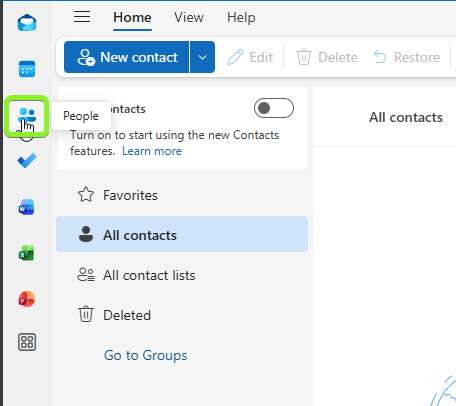Select the People icon in sidebar
The height and width of the screenshot is (406, 456).
(x=27, y=116)
